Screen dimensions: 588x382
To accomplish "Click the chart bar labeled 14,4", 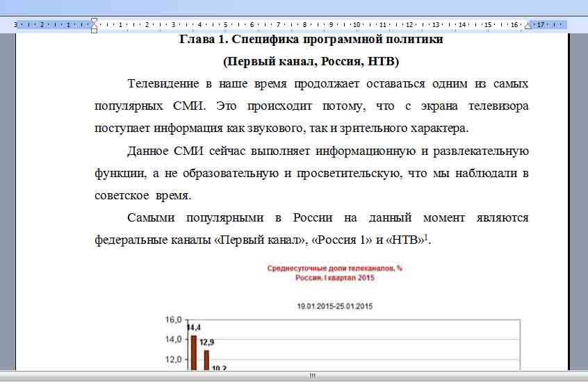I will (193, 353).
